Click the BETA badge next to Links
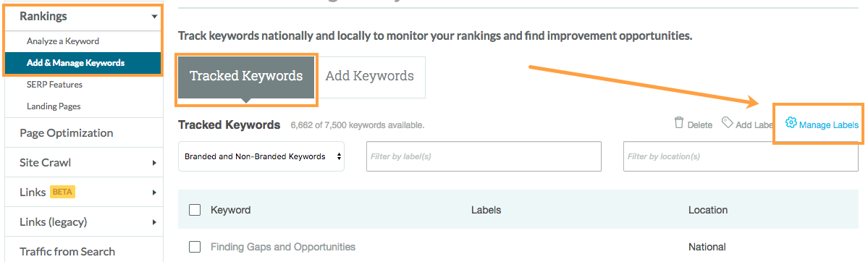Image resolution: width=868 pixels, height=262 pixels. tap(62, 193)
